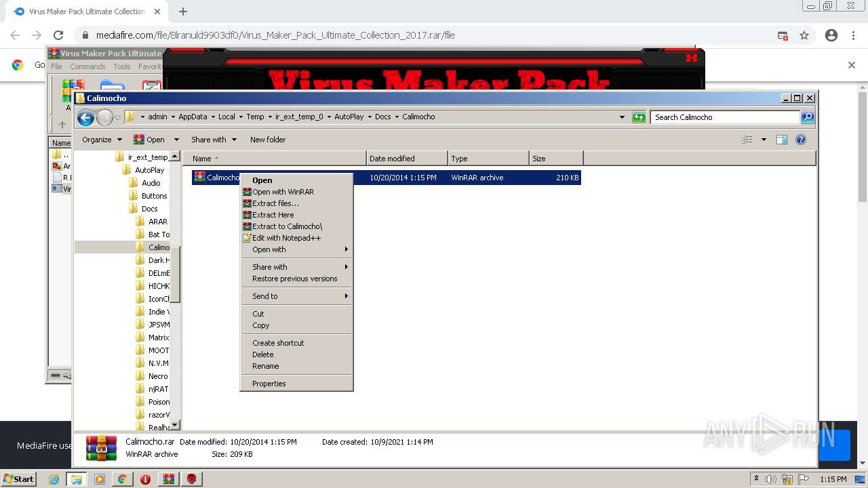Open the red skull taskbar application
This screenshot has width=868, height=488.
tap(192, 479)
